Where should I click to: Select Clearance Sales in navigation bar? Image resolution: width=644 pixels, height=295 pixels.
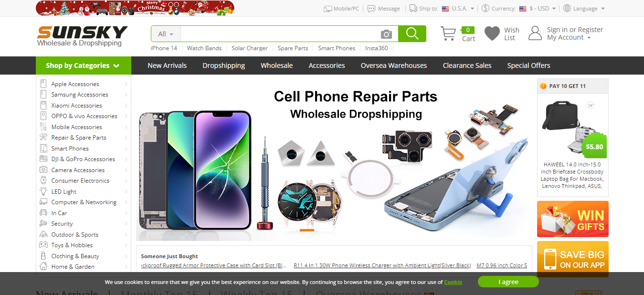coord(467,66)
